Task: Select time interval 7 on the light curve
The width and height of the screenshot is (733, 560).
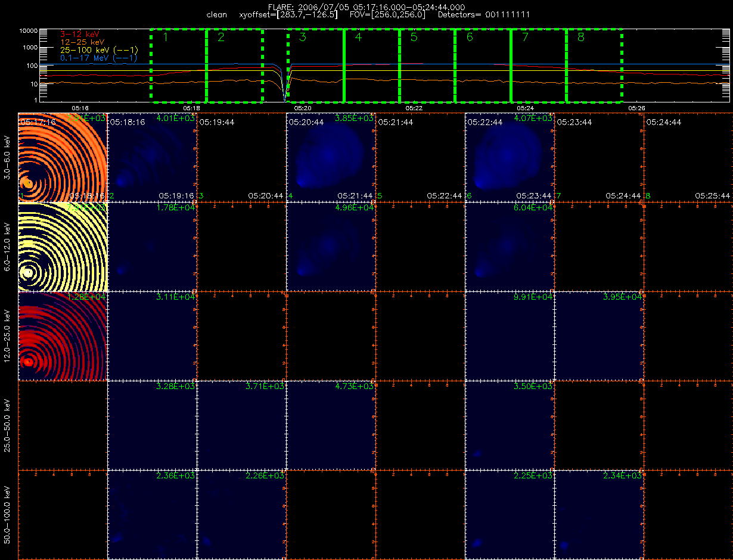Action: [539, 65]
